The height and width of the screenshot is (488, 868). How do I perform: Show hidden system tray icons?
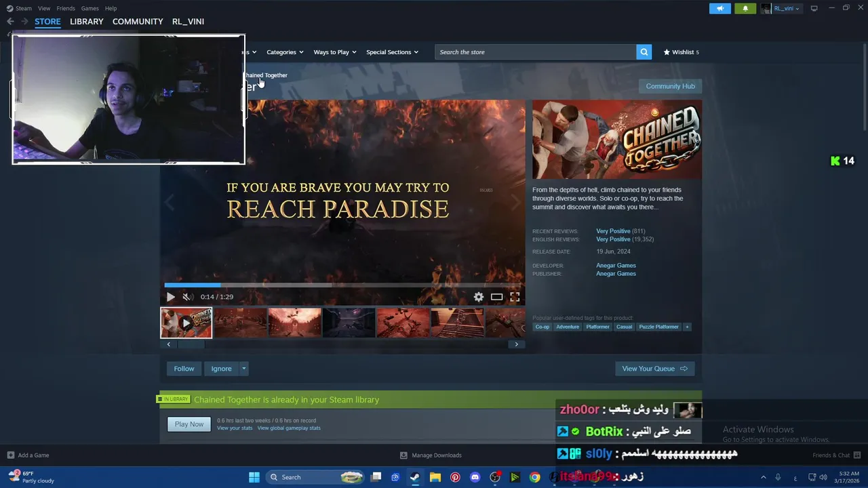click(x=763, y=477)
